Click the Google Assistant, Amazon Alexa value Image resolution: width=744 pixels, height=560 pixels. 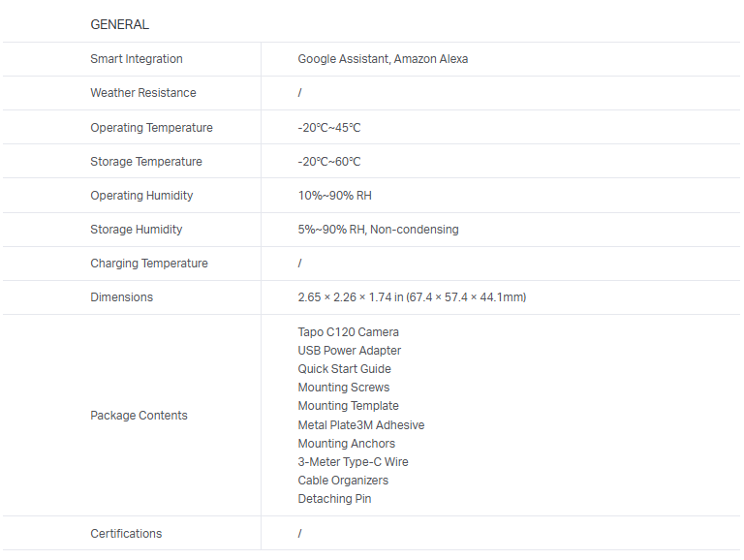coord(383,59)
